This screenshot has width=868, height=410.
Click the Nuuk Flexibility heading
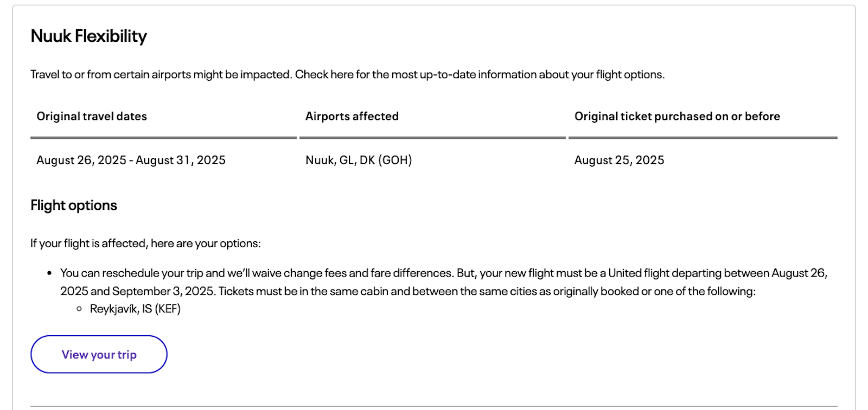click(x=88, y=36)
